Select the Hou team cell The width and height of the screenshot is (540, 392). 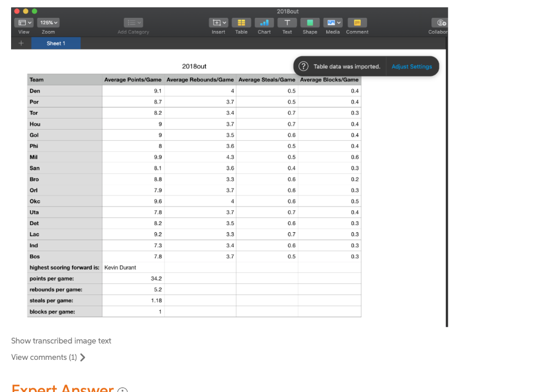[x=65, y=124]
